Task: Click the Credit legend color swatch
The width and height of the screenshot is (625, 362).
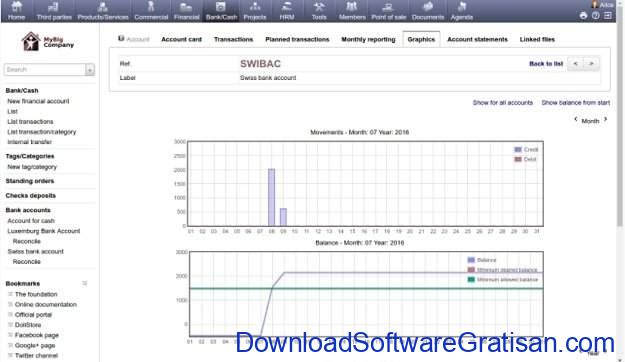Action: click(518, 150)
